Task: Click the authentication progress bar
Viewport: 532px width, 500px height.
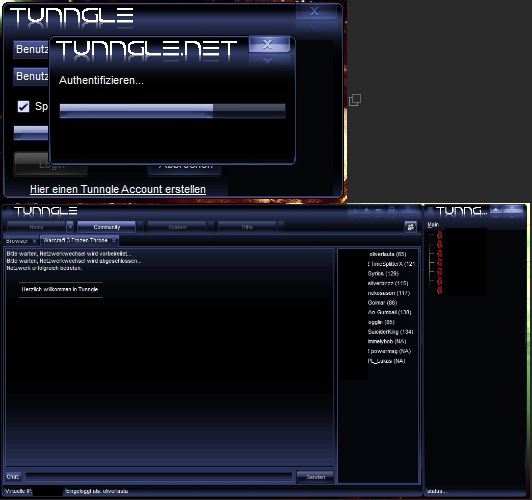Action: (172, 111)
